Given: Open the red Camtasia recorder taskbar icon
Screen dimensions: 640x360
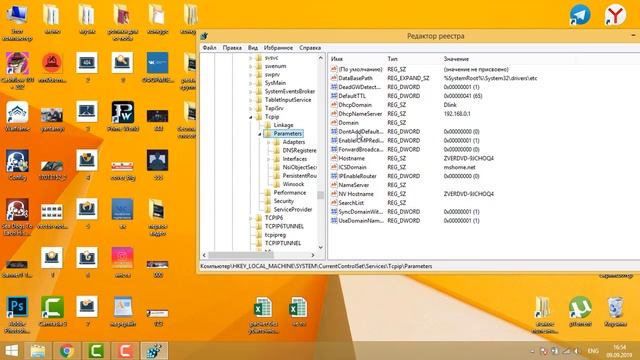Looking at the screenshot, I should coord(125,351).
